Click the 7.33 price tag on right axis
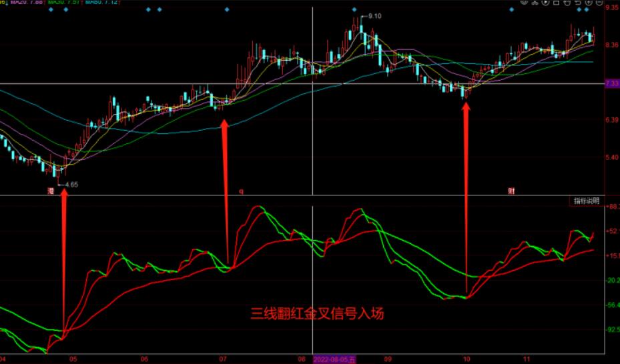The height and width of the screenshot is (364, 620). click(x=611, y=84)
